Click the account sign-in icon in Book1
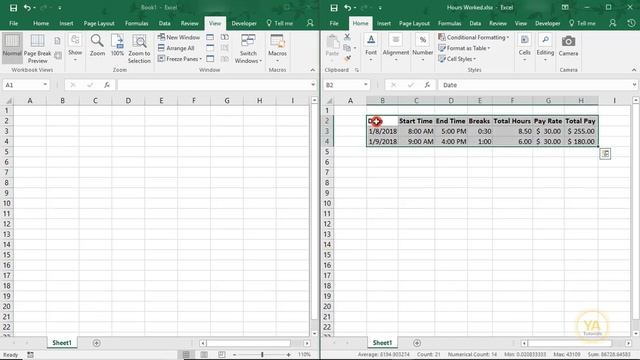Screen dimensions: 640x360 coord(310,23)
